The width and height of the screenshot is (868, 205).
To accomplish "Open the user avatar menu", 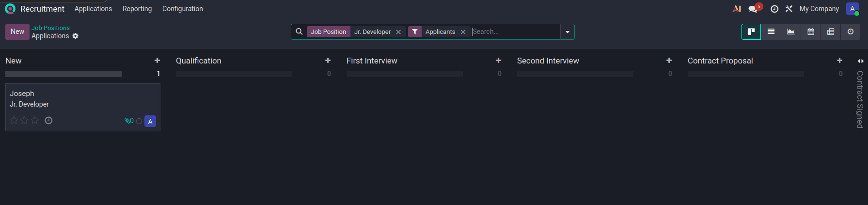I will click(x=852, y=9).
